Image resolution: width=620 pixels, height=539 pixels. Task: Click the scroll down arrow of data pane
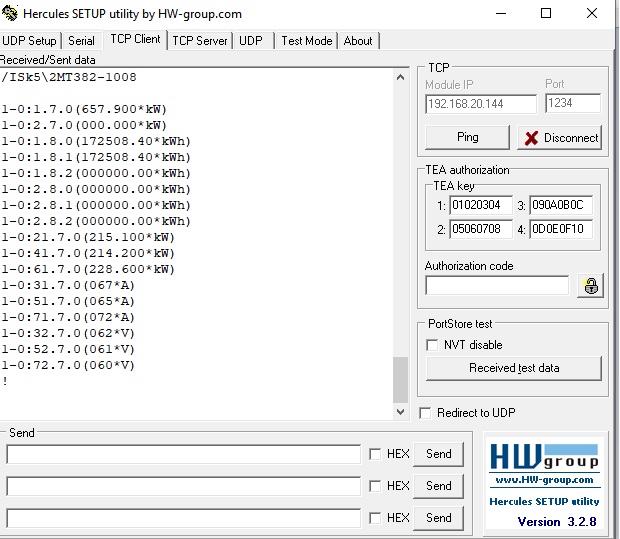tap(400, 412)
